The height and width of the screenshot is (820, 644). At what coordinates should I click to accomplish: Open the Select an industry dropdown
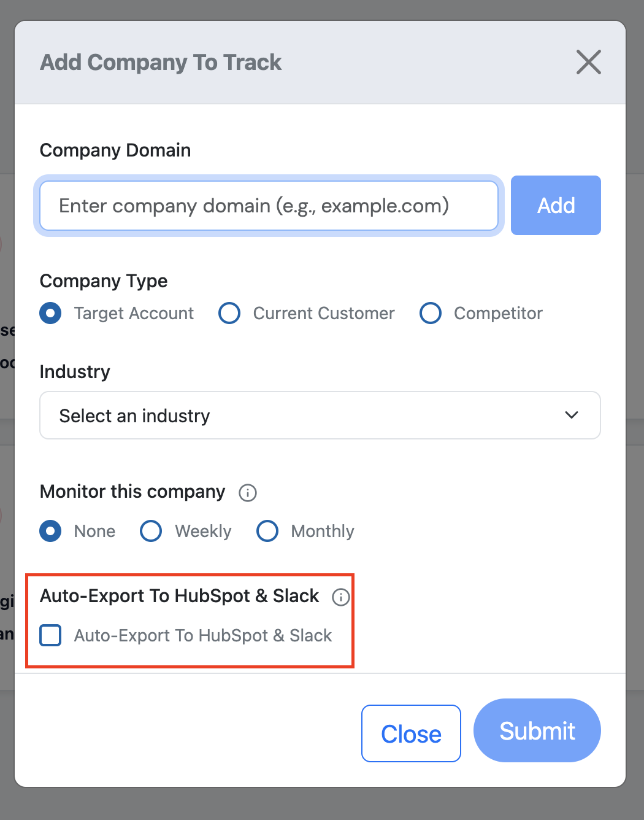click(x=319, y=416)
